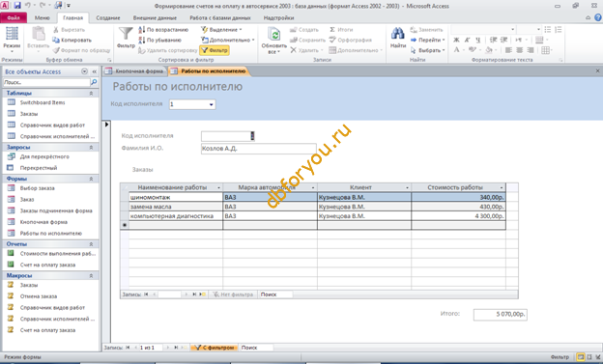603x364 pixels.
Task: Click the bold Ж formatting button
Action: tap(456, 40)
